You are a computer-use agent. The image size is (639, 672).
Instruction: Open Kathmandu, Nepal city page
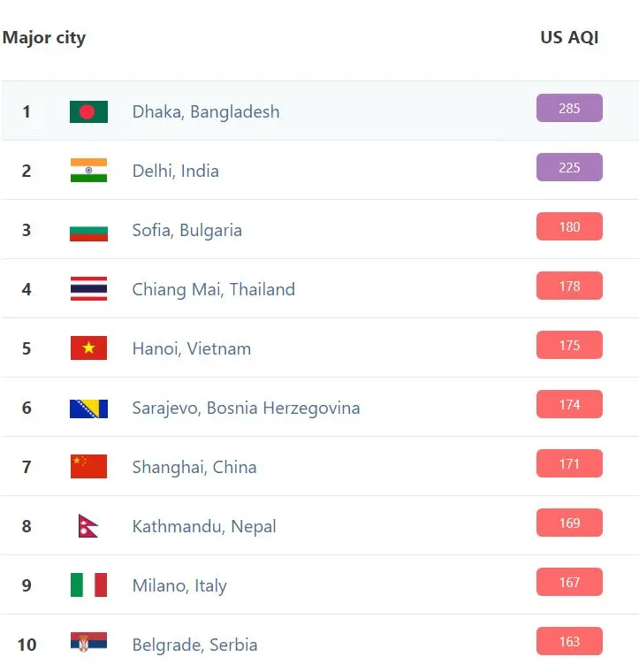(204, 526)
